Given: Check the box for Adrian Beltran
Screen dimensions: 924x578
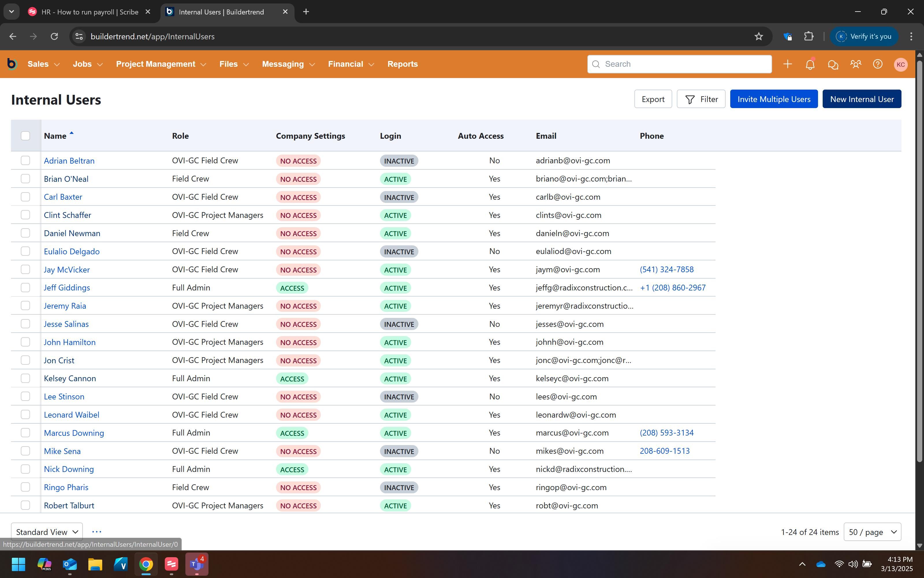Looking at the screenshot, I should [x=25, y=161].
